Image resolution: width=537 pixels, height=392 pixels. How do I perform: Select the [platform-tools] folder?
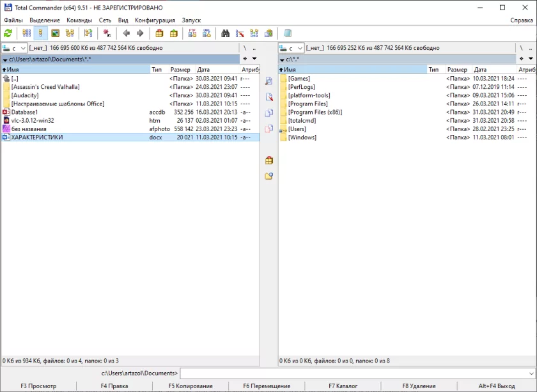[407, 95]
